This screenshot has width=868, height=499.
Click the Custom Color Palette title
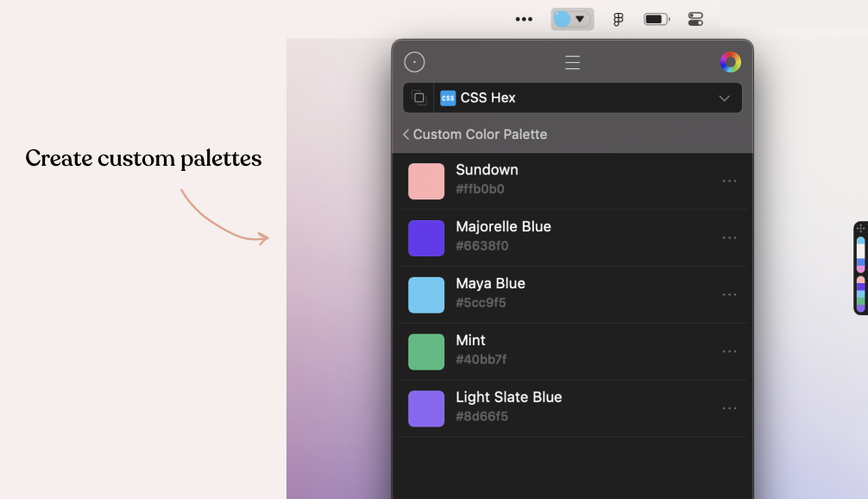(x=481, y=135)
